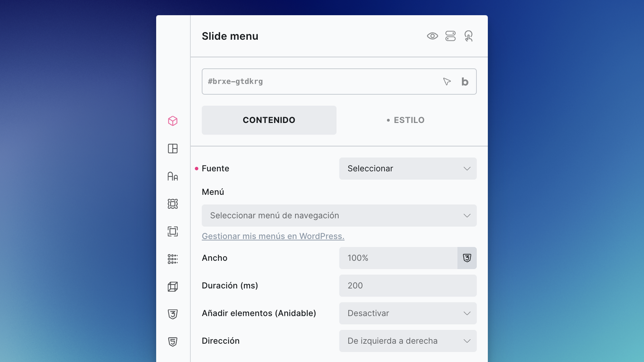Screen dimensions: 644x362
Task: Click 'Gestionar mis menús en WordPress' link
Action: (273, 236)
